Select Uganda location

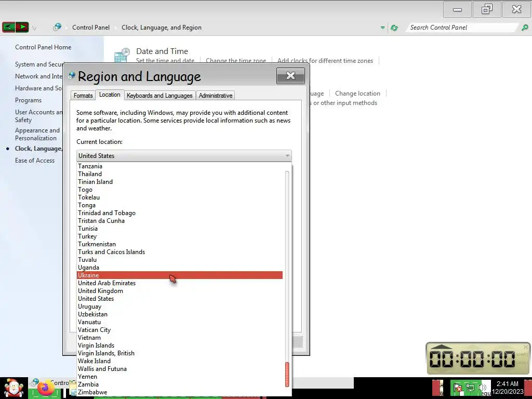pos(180,268)
